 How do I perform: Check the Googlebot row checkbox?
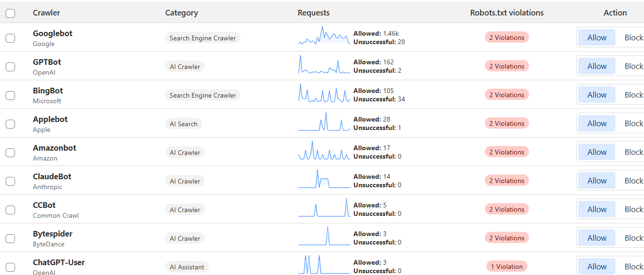coord(10,38)
